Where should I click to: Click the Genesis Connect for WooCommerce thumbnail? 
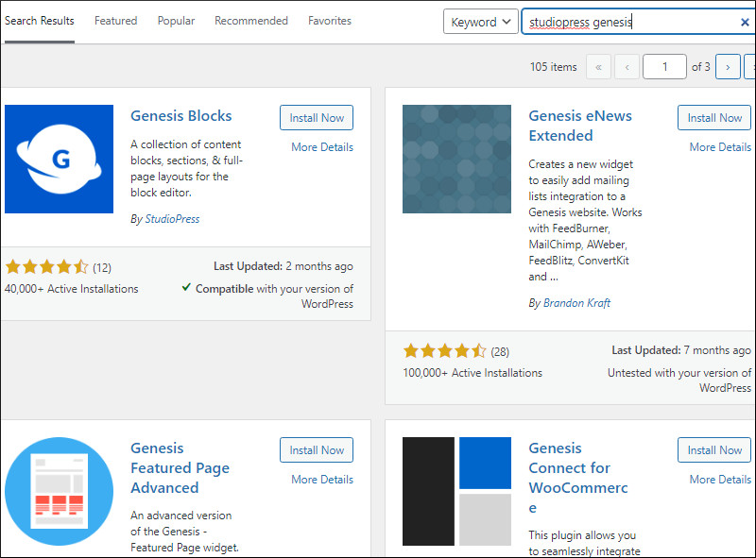456,491
